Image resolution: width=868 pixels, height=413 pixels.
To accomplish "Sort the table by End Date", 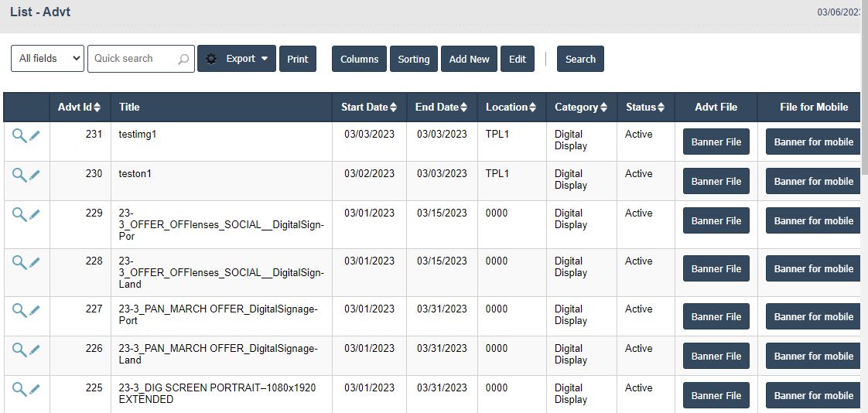I will pyautogui.click(x=441, y=108).
